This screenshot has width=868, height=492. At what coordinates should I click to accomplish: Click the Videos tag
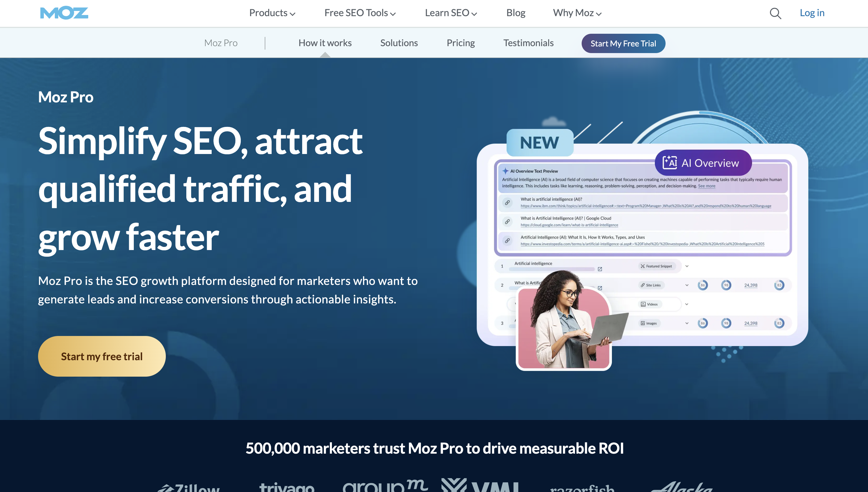click(x=649, y=304)
